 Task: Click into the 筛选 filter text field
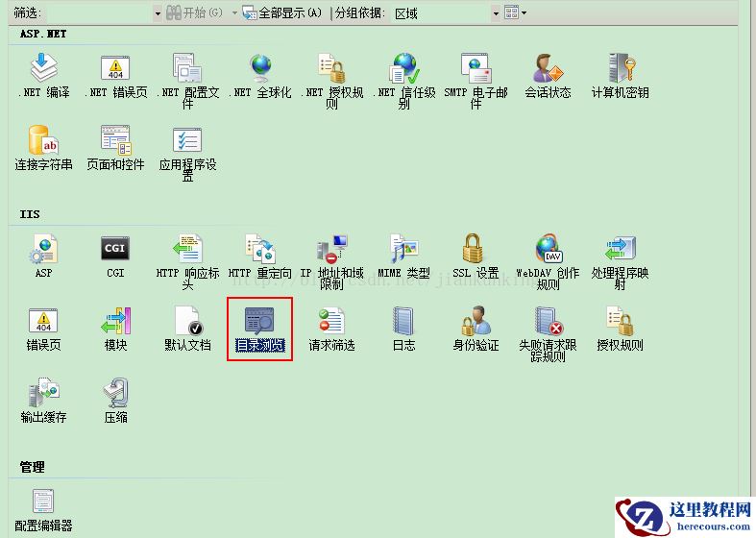click(x=99, y=13)
